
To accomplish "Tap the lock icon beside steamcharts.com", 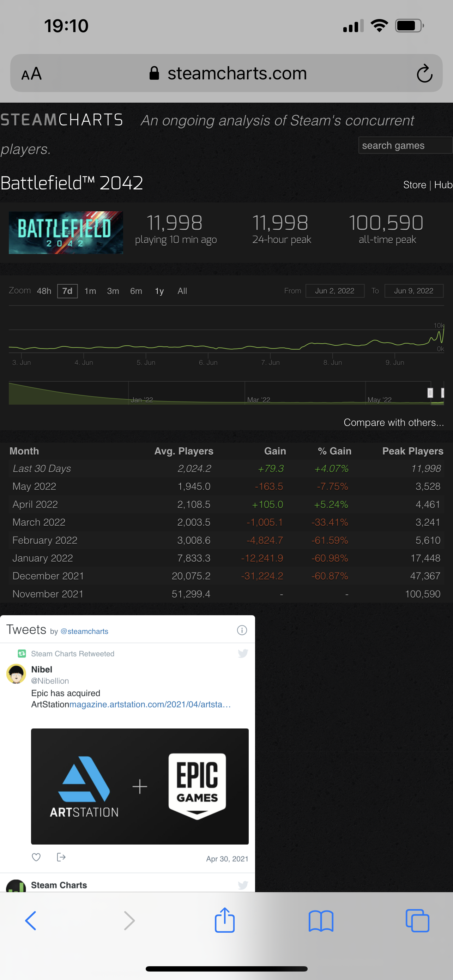I will pyautogui.click(x=154, y=73).
